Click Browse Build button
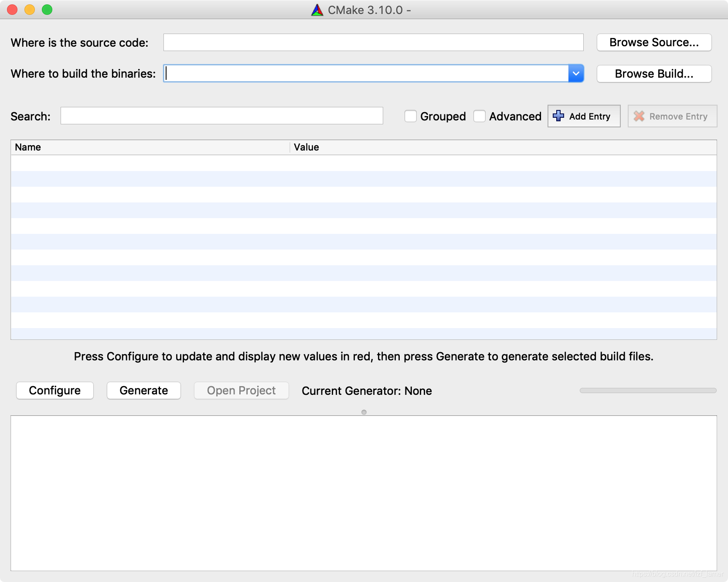728x582 pixels. [654, 74]
